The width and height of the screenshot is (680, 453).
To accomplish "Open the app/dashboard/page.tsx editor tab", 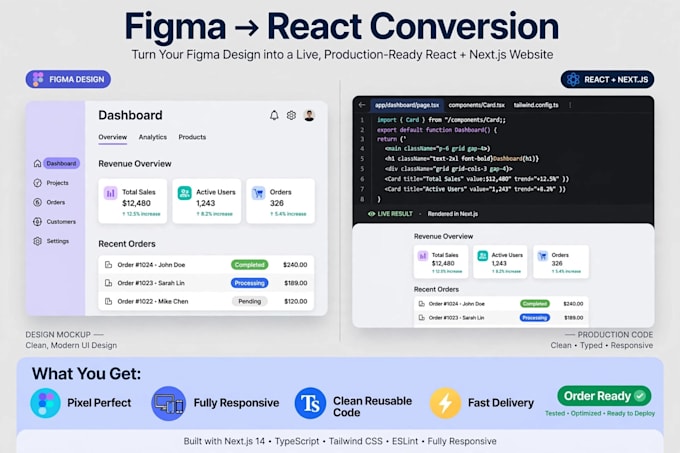I will point(407,105).
